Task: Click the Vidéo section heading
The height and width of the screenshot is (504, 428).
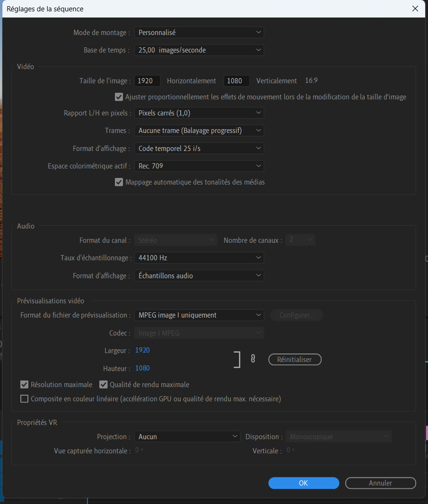Action: (x=26, y=67)
